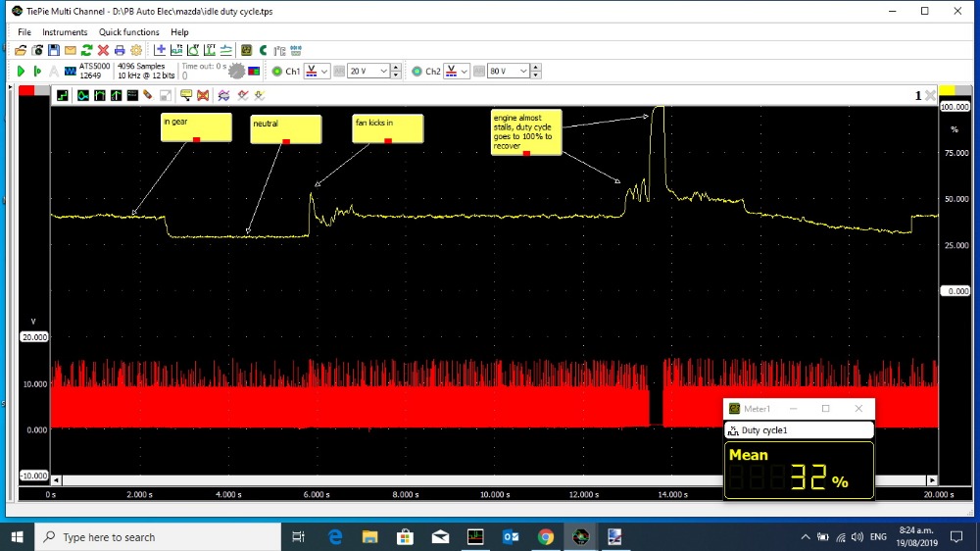Save measurement with floppy disk icon
Viewport: 980px width, 551px height.
(54, 50)
